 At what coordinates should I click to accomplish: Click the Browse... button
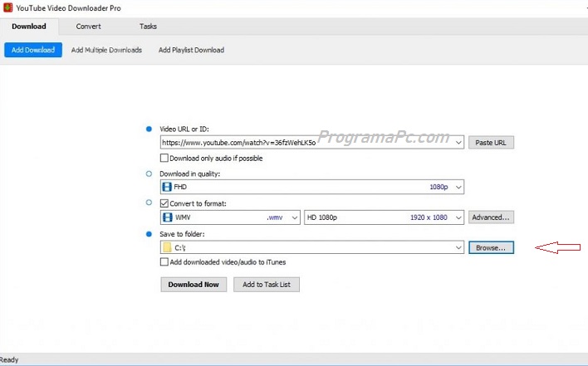coord(491,247)
